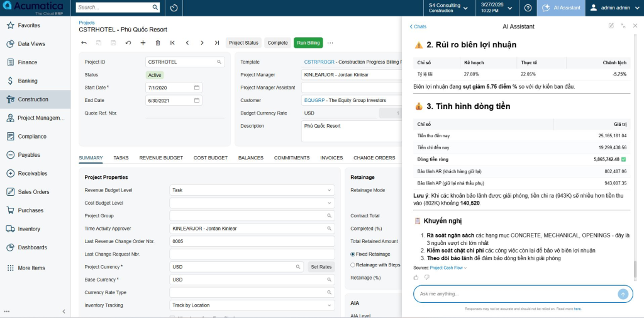Click the Run Billing button
Viewport: 644px width, 318px height.
308,43
